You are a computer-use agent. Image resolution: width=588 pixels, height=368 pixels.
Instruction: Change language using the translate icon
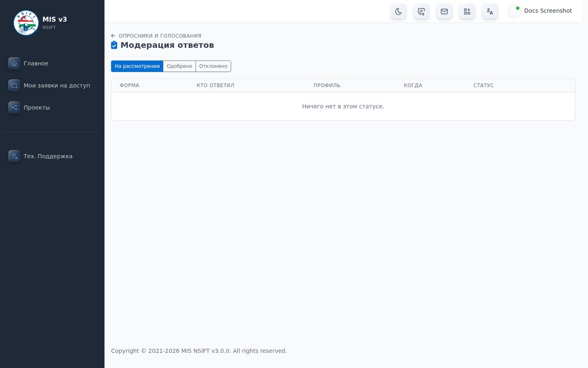[490, 11]
